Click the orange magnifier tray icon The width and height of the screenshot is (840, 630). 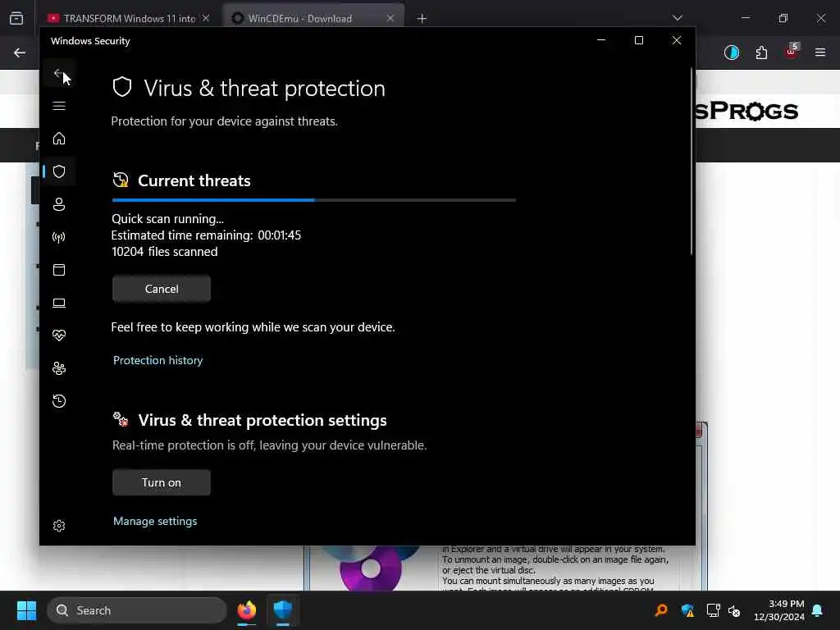661,610
